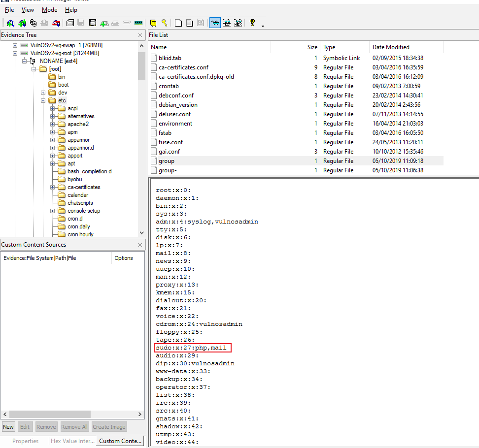This screenshot has height=448, width=479.
Task: Open the Mode menu
Action: (49, 10)
